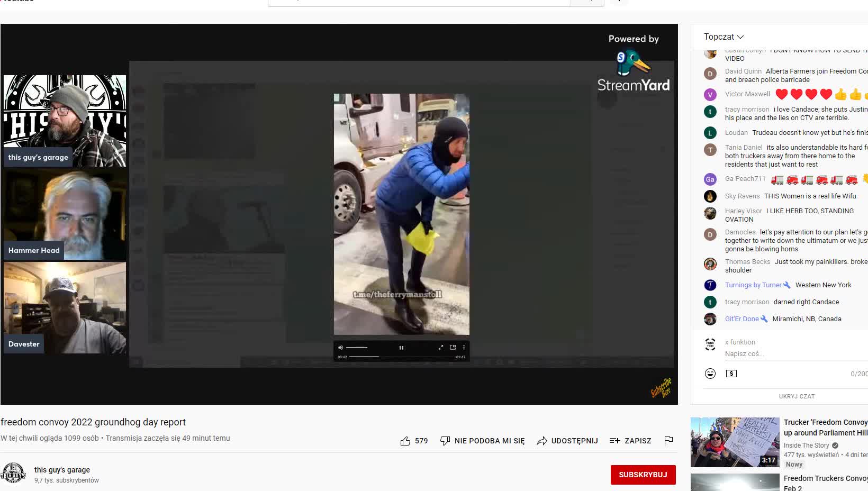Adjust the embedded player volume slider

(x=357, y=348)
